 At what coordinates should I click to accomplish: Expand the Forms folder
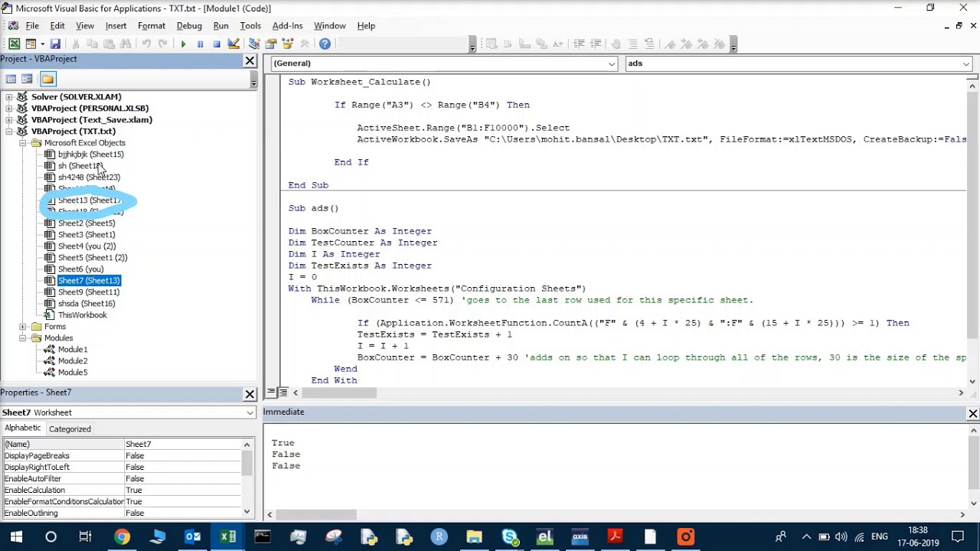coord(23,326)
